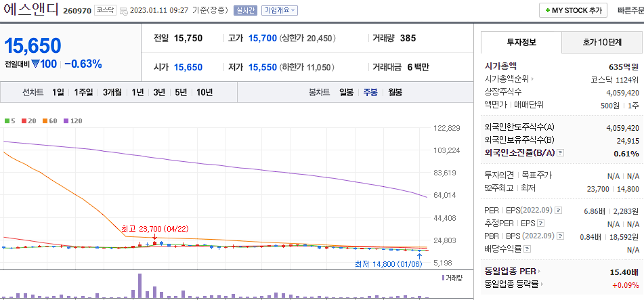Switch to the 월봉 candle chart

(395, 93)
